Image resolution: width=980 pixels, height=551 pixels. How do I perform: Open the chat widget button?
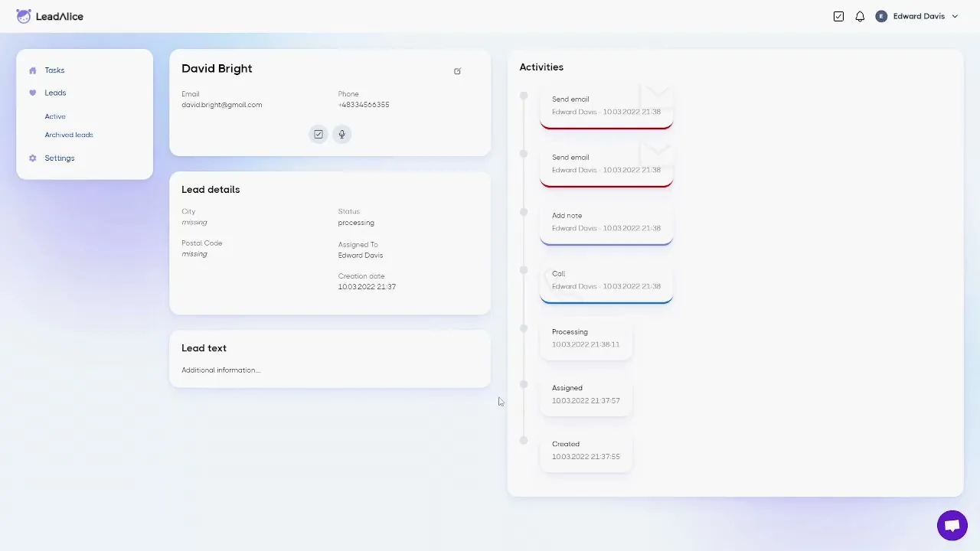point(952,526)
